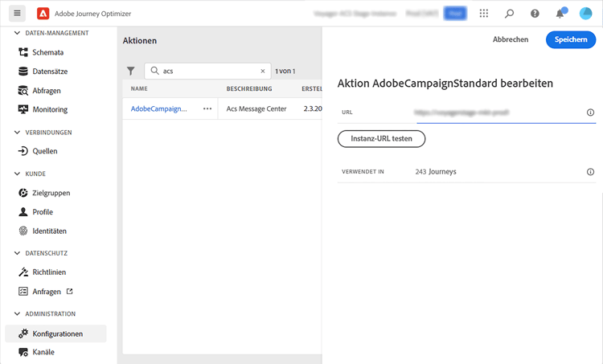Click the Richtlinien gavel icon
Screen dimensions: 603x364
(x=23, y=272)
